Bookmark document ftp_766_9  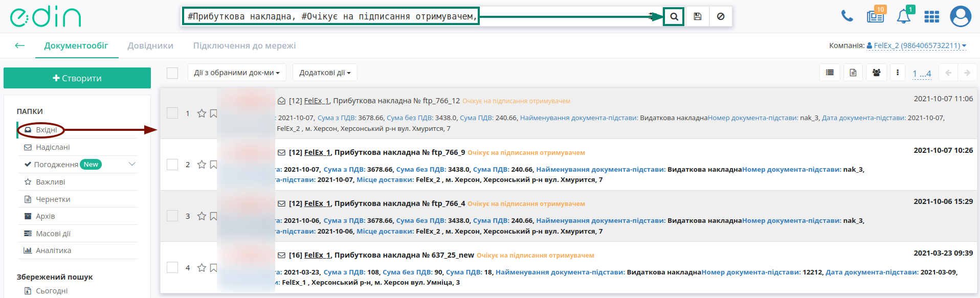[x=214, y=165]
